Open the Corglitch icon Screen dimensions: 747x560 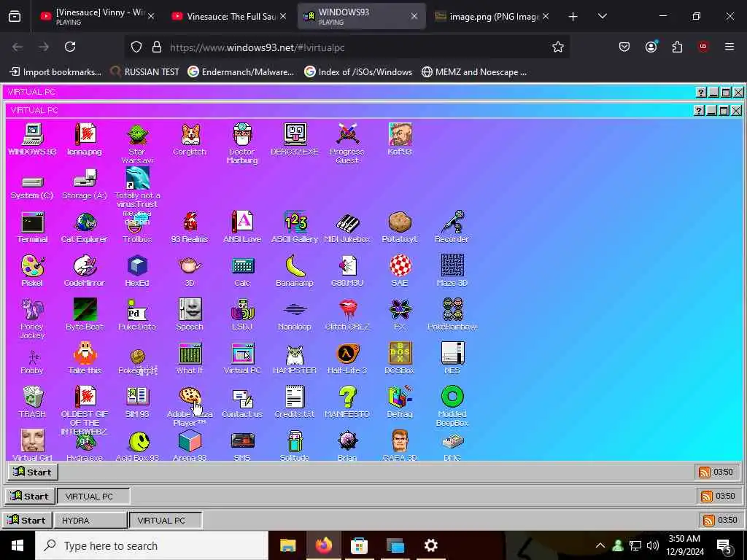coord(190,139)
